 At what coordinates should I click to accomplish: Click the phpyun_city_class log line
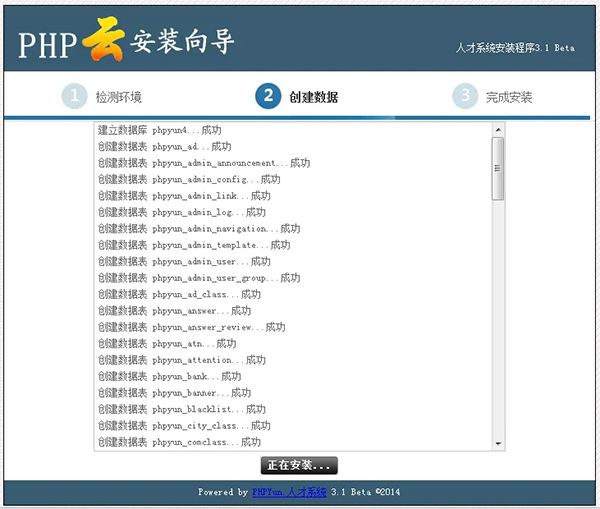tap(184, 426)
